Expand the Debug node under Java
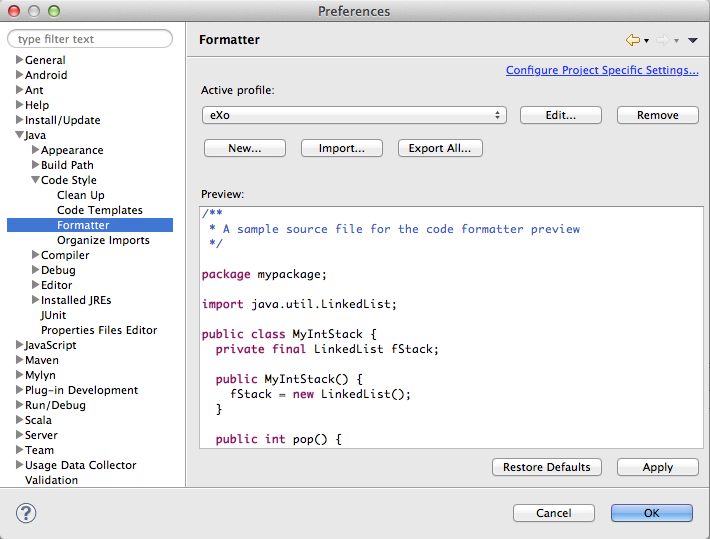Viewport: 710px width, 539px height. [x=35, y=270]
